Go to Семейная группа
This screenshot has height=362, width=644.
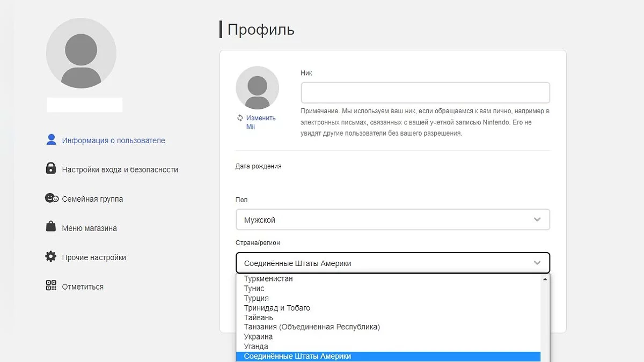[x=92, y=199]
